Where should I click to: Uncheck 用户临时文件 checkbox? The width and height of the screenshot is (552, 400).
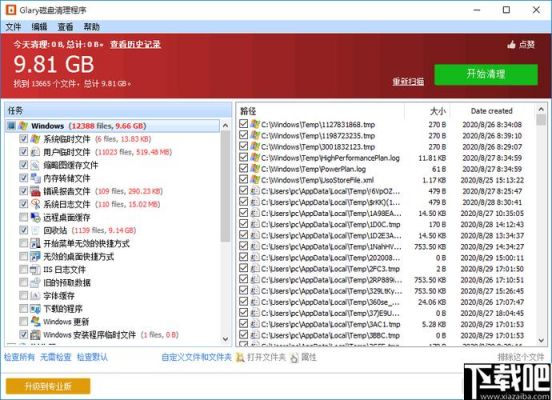23,152
